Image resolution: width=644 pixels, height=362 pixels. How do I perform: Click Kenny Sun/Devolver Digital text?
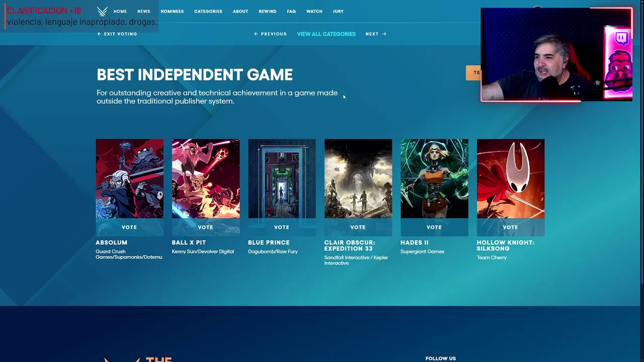tap(203, 251)
